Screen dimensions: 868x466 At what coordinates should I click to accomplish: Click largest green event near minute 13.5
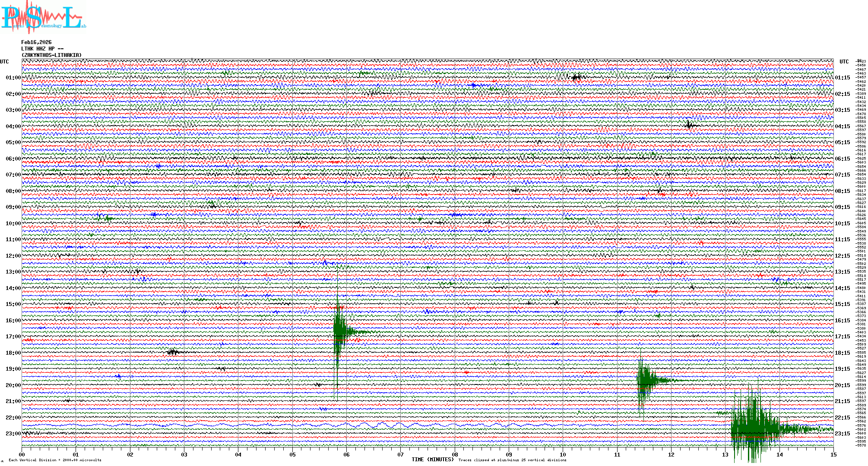click(x=754, y=428)
